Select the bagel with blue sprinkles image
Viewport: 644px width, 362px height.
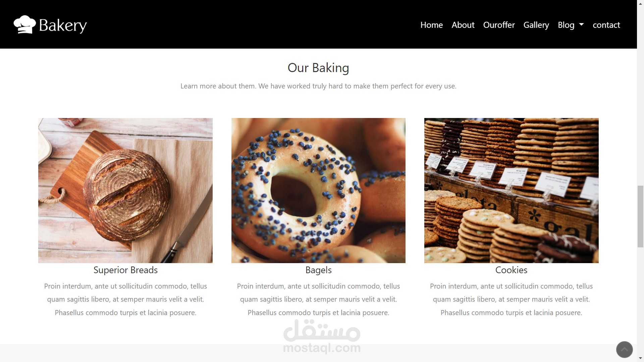318,190
